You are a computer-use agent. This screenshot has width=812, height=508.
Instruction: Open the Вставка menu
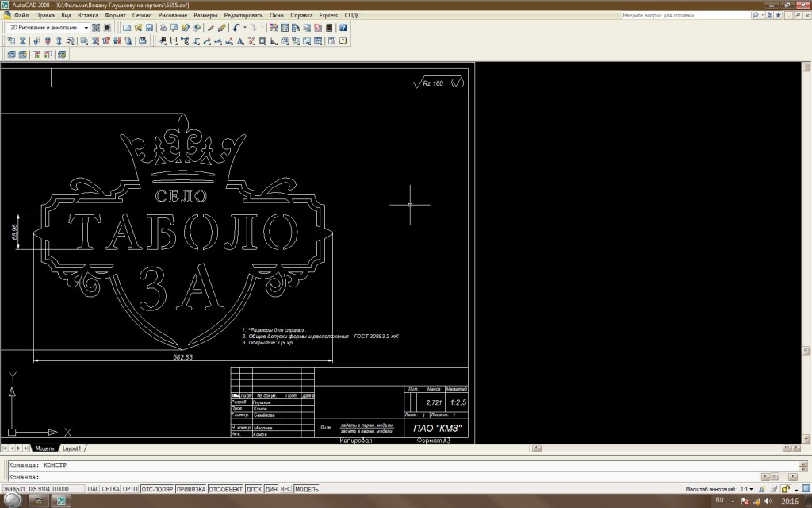[87, 15]
